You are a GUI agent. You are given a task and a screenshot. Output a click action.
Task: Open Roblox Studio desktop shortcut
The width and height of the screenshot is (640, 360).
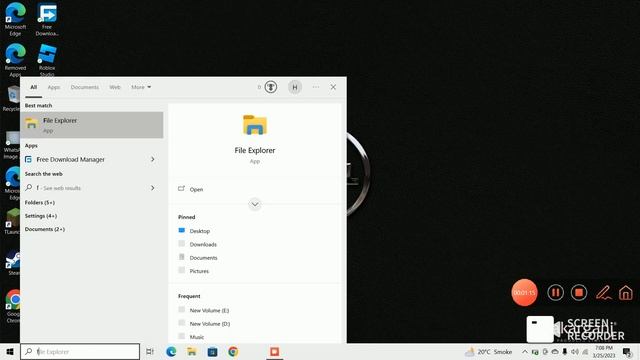[47, 60]
